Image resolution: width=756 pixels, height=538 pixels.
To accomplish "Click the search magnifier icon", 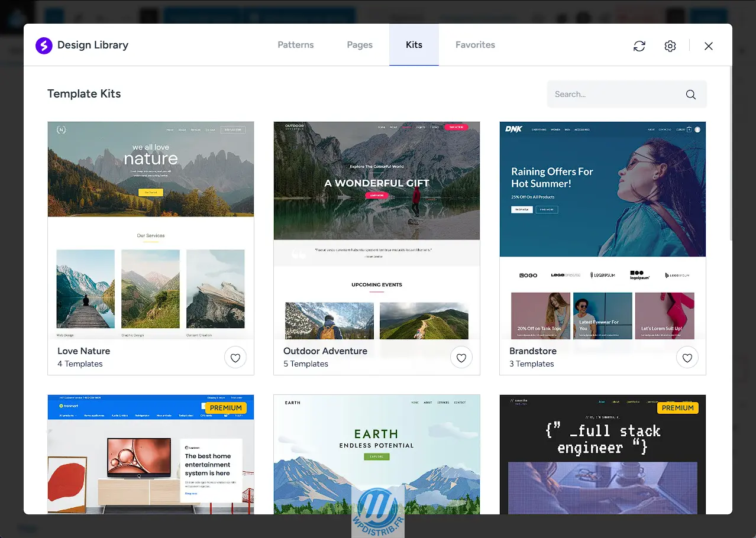I will [x=691, y=95].
